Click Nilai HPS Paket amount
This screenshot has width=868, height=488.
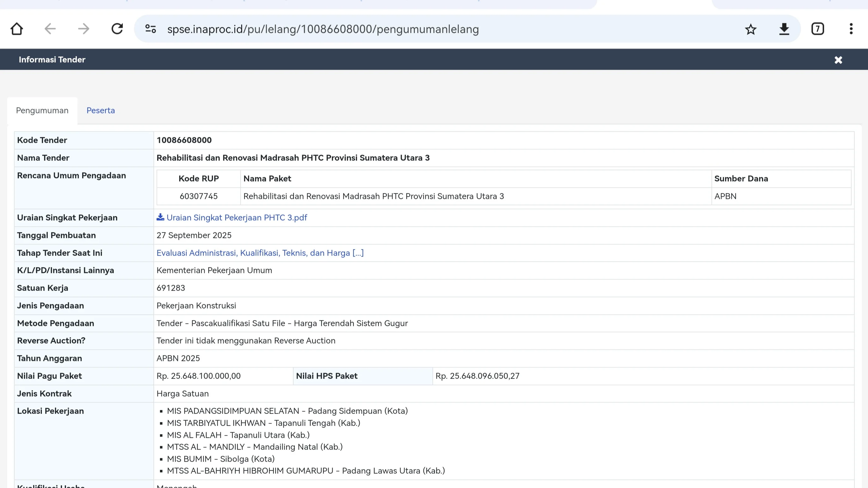tap(477, 376)
